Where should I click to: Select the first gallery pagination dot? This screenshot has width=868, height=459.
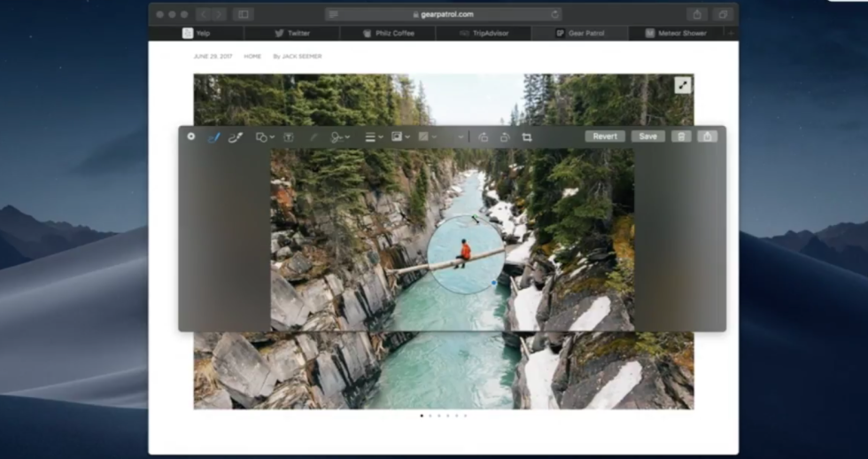tap(422, 416)
